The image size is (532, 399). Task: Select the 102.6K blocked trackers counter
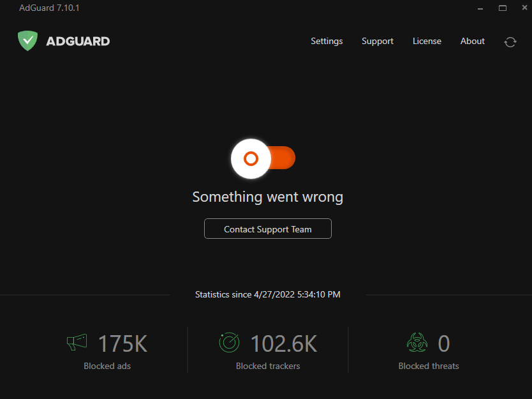pyautogui.click(x=284, y=343)
